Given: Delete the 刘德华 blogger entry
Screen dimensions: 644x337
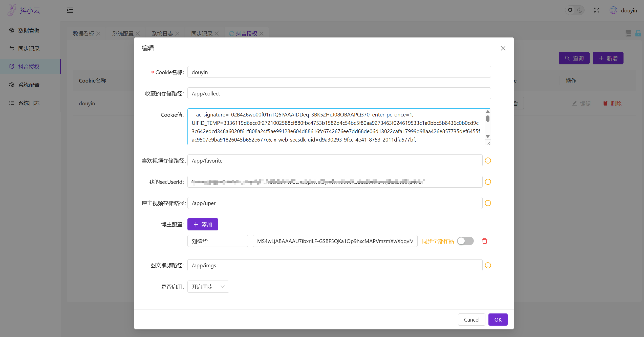Looking at the screenshot, I should 485,241.
